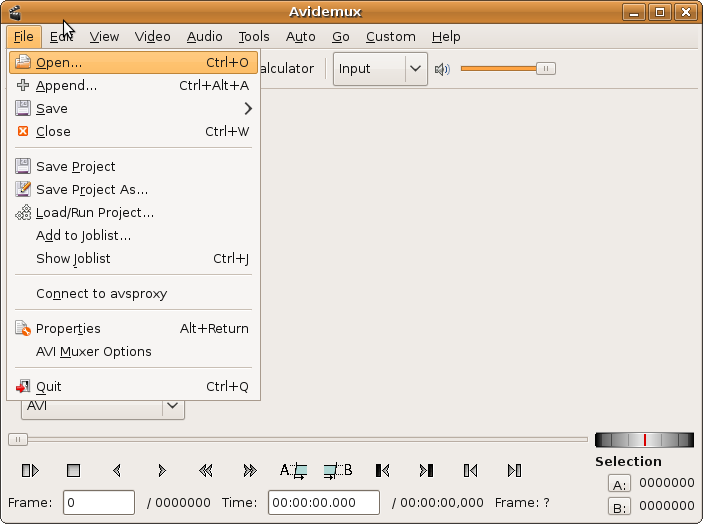The width and height of the screenshot is (703, 524).
Task: Click the Time input field
Action: [324, 502]
